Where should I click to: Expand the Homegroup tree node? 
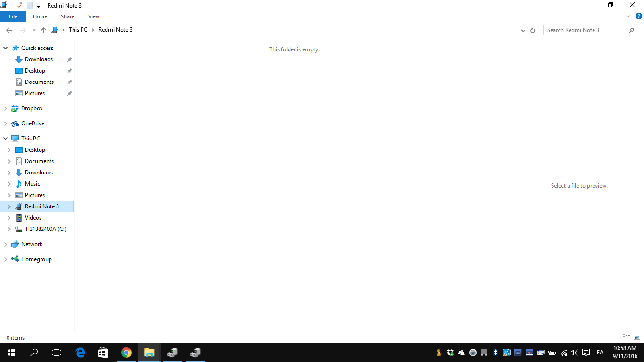(x=5, y=259)
